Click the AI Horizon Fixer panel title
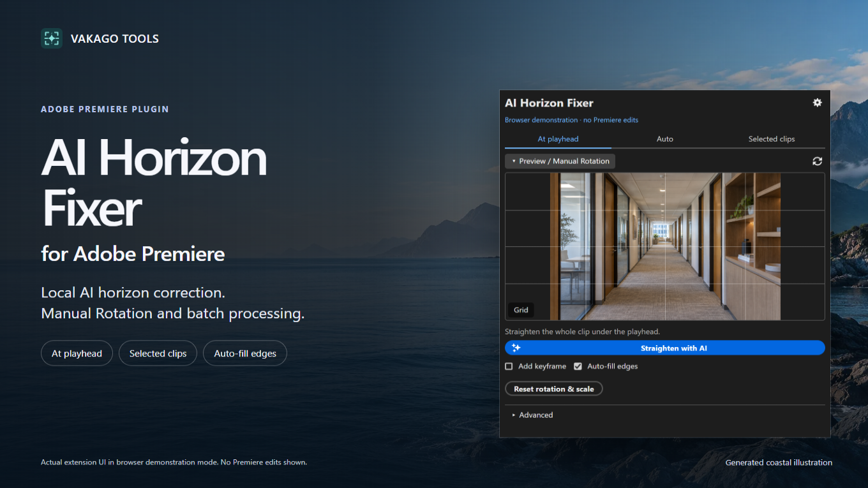This screenshot has width=868, height=488. 549,103
